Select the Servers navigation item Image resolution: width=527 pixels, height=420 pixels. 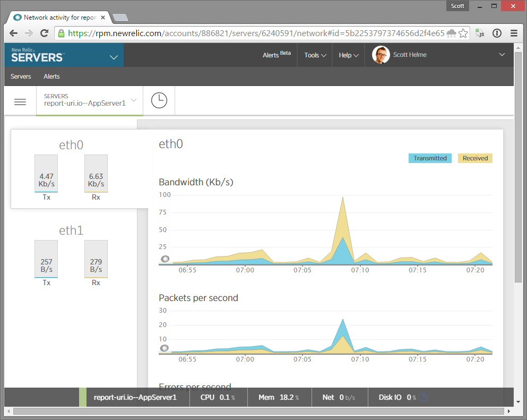pyautogui.click(x=20, y=76)
